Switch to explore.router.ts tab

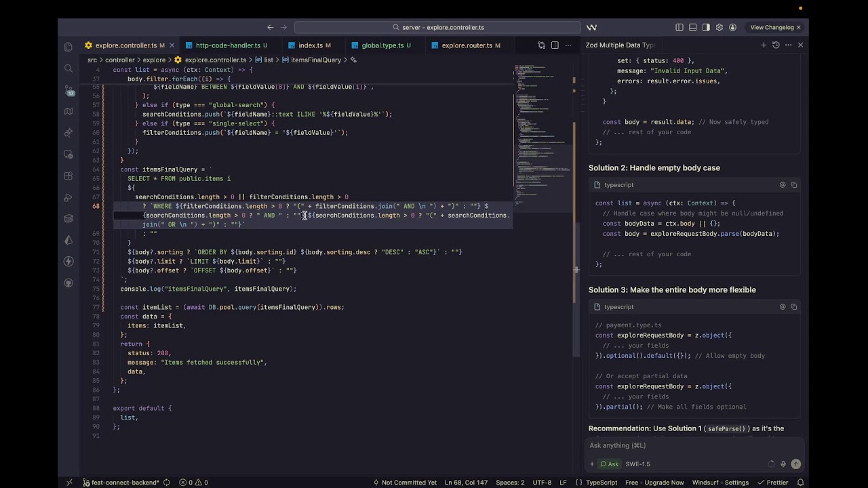coord(467,45)
